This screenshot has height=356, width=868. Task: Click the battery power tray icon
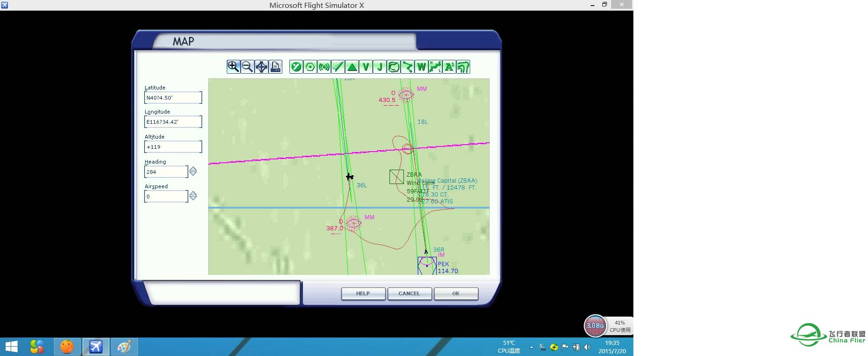tap(576, 347)
